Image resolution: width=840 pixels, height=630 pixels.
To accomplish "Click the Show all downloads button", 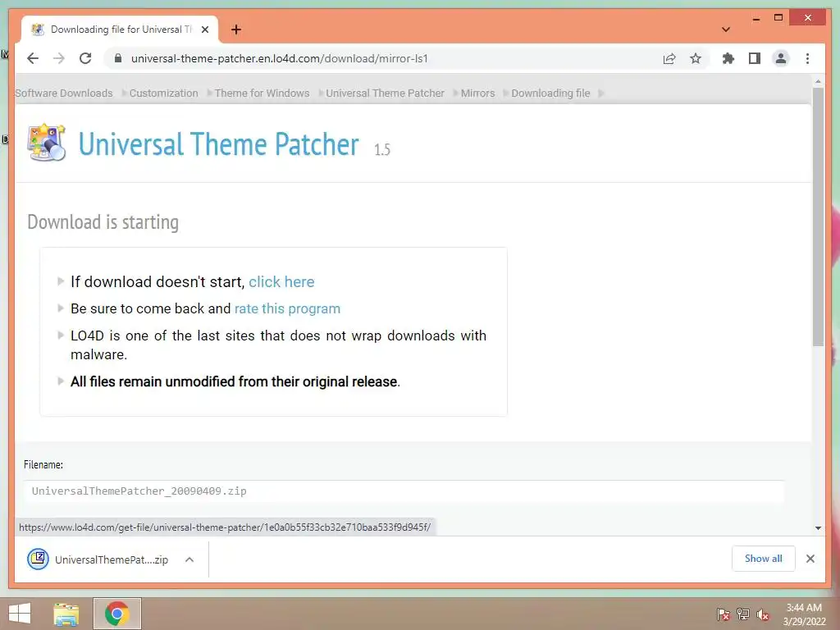I will click(764, 559).
